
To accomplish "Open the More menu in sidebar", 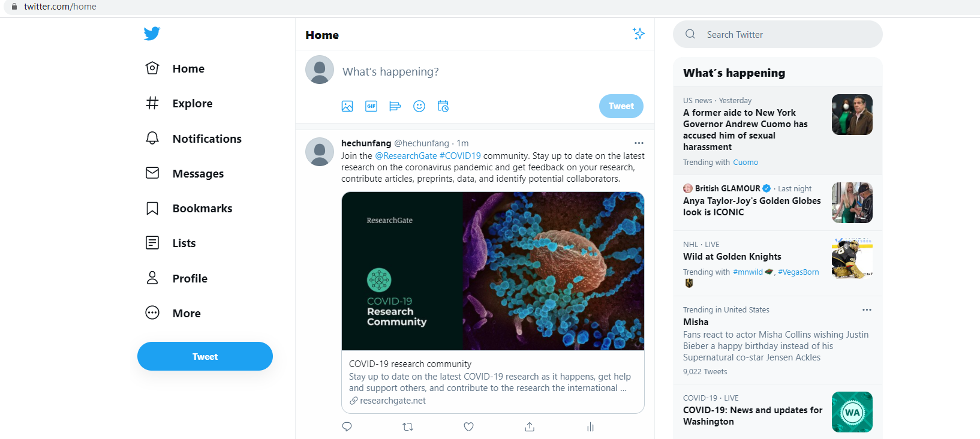I will [174, 313].
